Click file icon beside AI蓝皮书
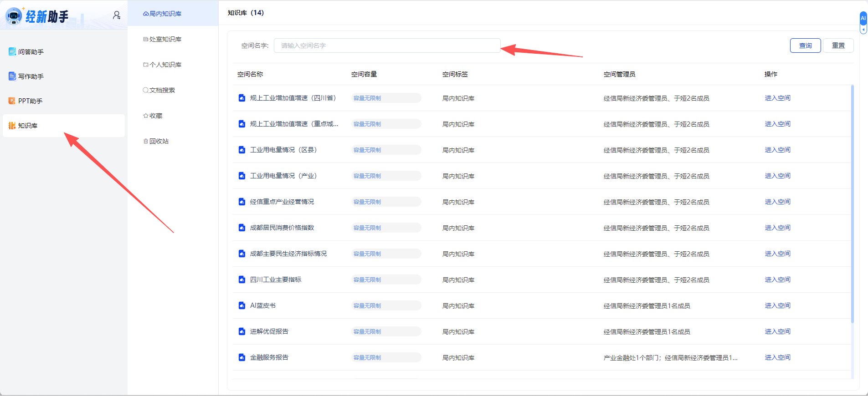 [x=242, y=305]
